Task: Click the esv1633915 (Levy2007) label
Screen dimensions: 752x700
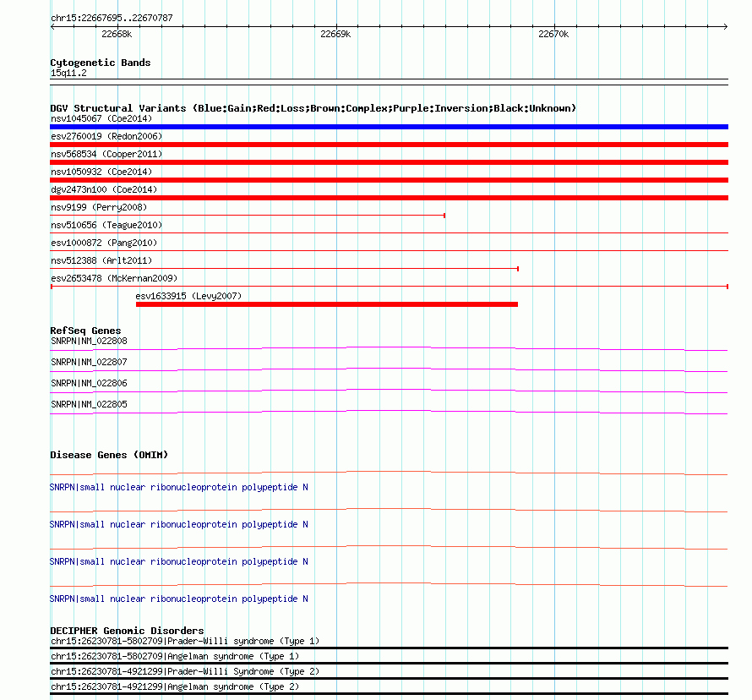Action: pyautogui.click(x=188, y=296)
